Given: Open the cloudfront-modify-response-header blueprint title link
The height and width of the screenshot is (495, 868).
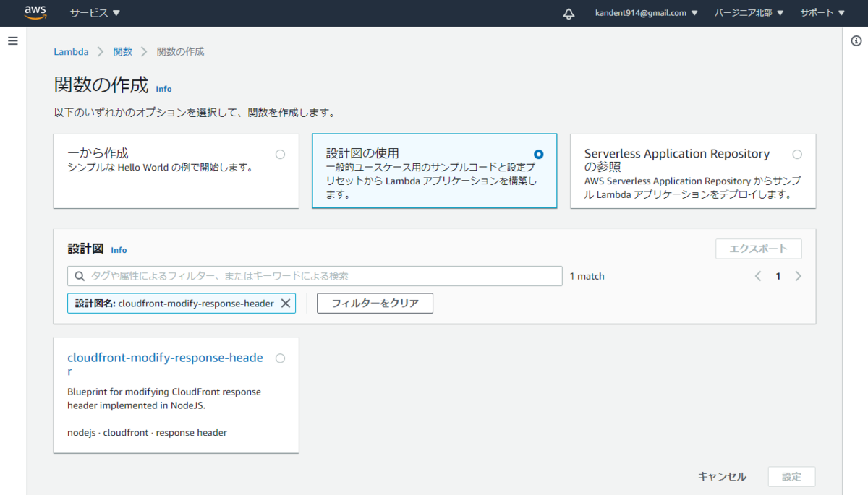Looking at the screenshot, I should [x=165, y=364].
